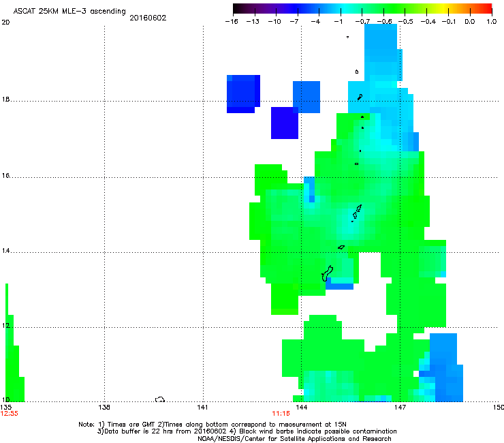Click the Saipan island outline near 15N

(x=359, y=209)
